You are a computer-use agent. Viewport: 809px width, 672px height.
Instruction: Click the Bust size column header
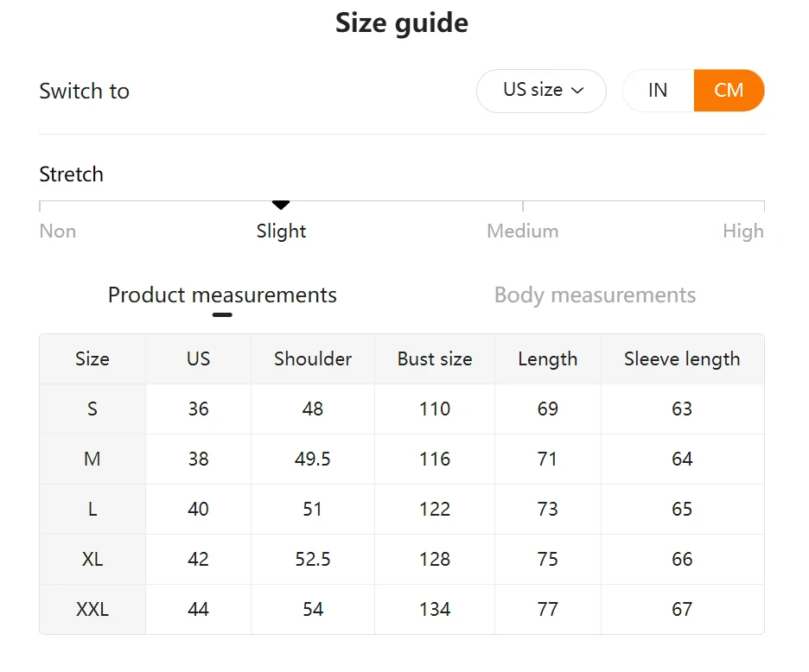pos(435,359)
